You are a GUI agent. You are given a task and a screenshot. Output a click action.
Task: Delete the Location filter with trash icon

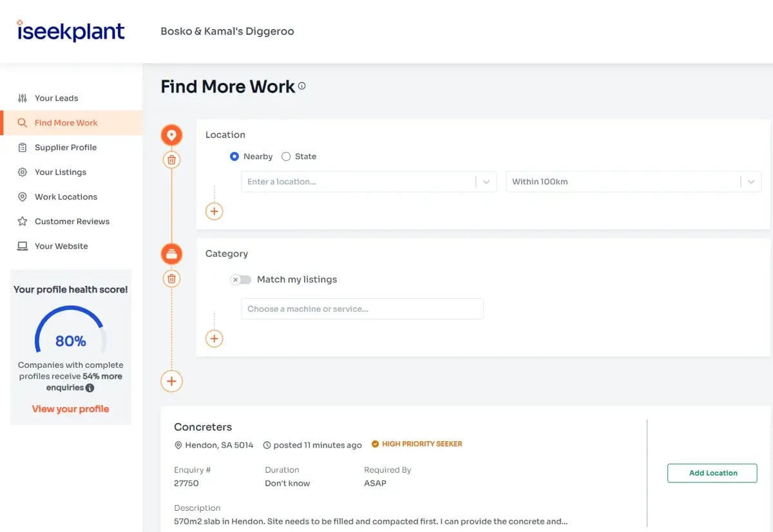pos(171,160)
